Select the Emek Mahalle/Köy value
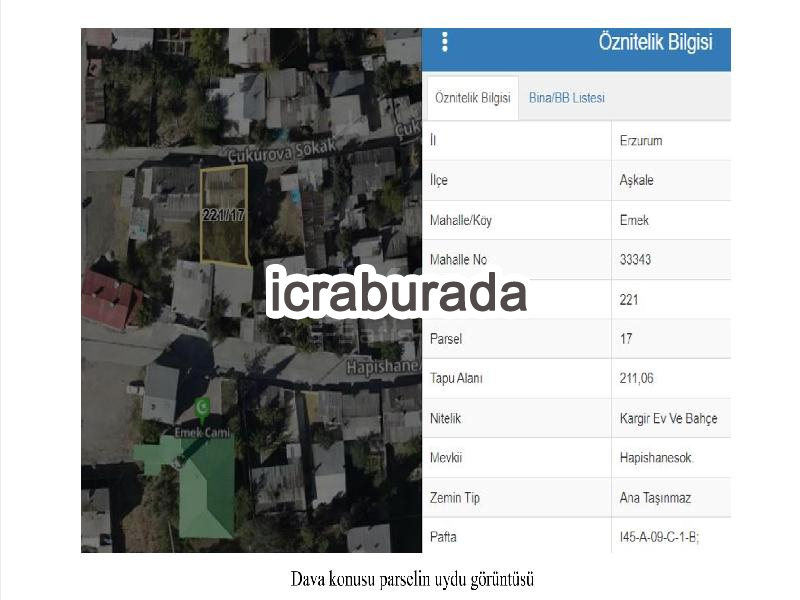Viewport: 800px width, 600px height. 634,220
